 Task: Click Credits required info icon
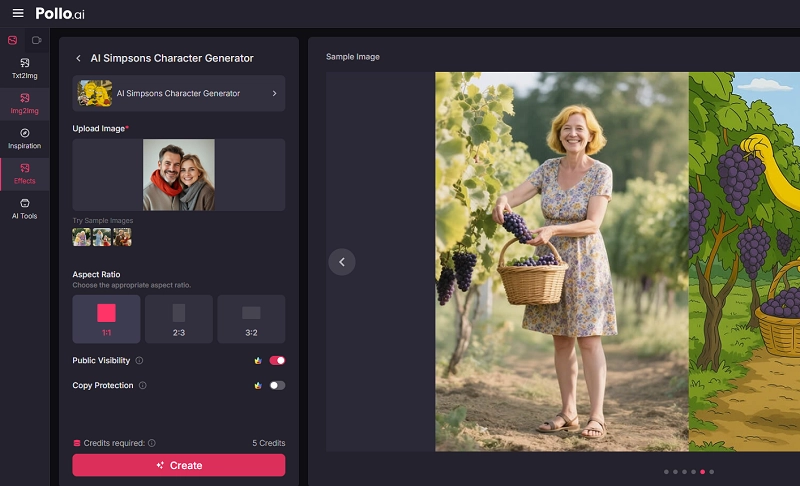click(x=152, y=443)
